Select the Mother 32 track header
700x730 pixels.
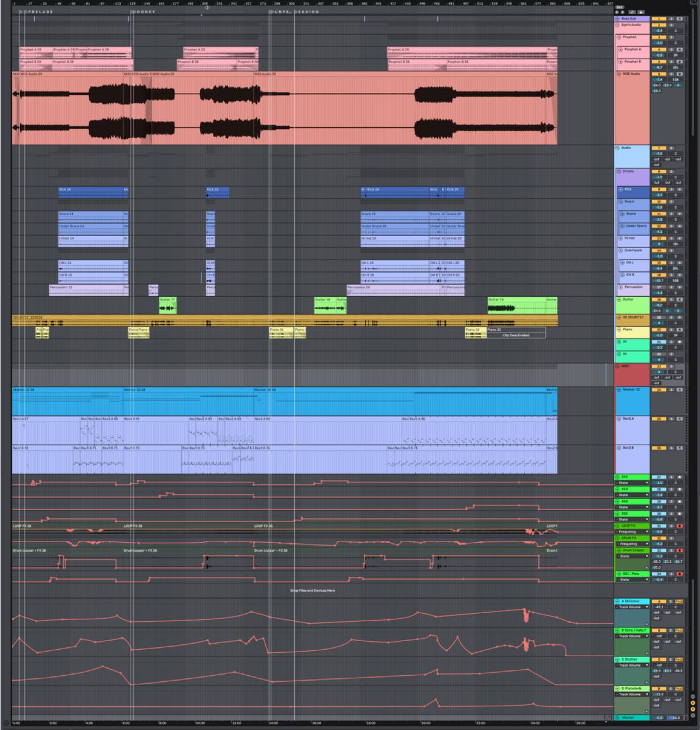(634, 390)
